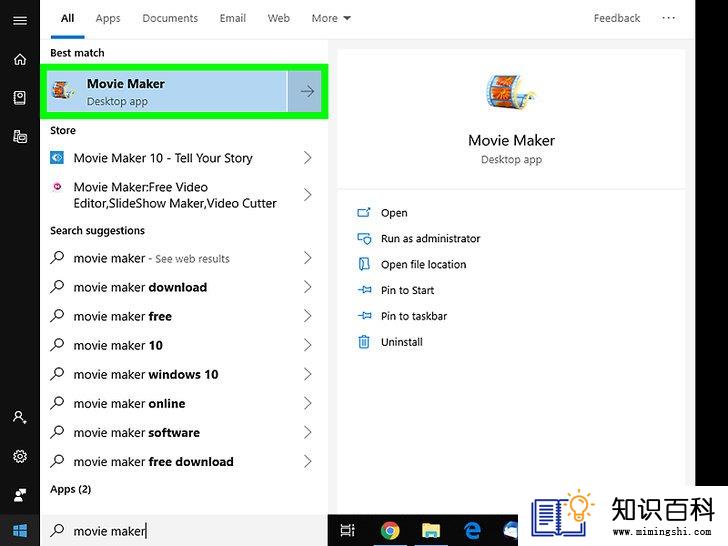Click the account person icon in the sidebar
Screen dimensions: 728x546
point(20,417)
